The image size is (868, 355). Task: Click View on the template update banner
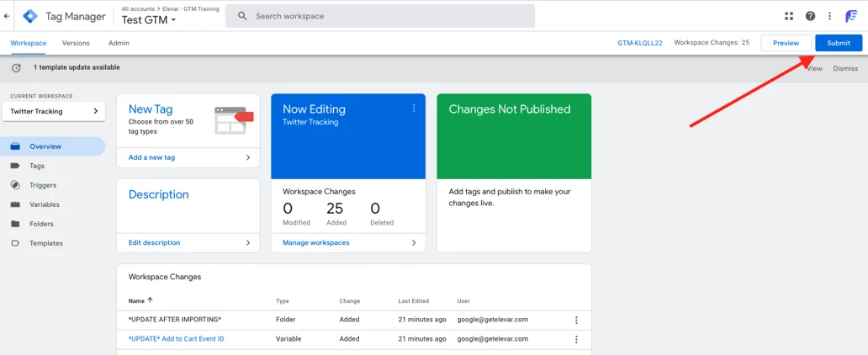tap(814, 68)
